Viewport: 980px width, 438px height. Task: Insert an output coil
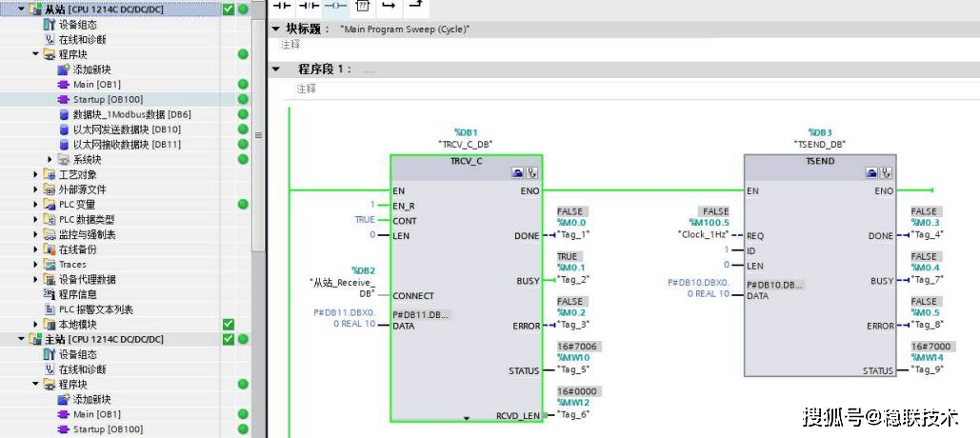(x=334, y=5)
